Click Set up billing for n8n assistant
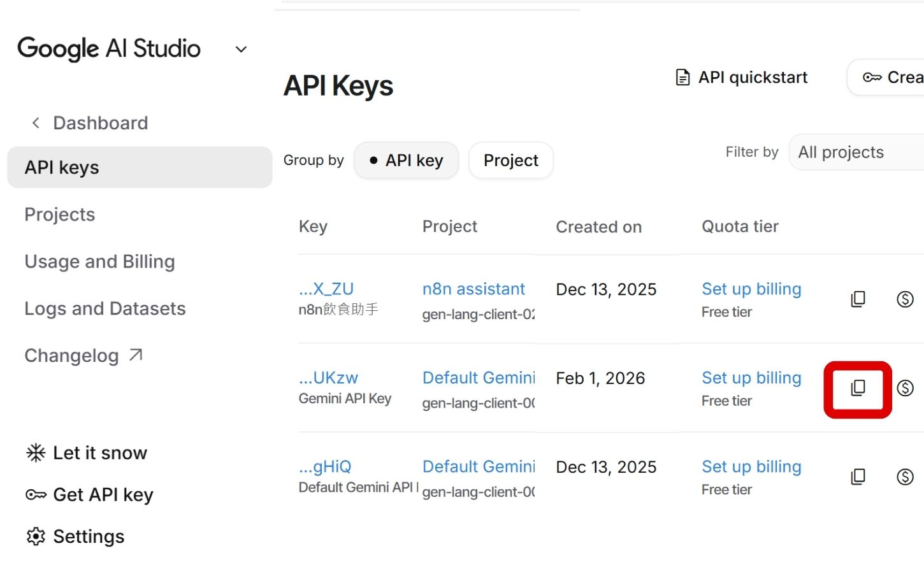Viewport: 924px width, 567px height. (x=751, y=289)
